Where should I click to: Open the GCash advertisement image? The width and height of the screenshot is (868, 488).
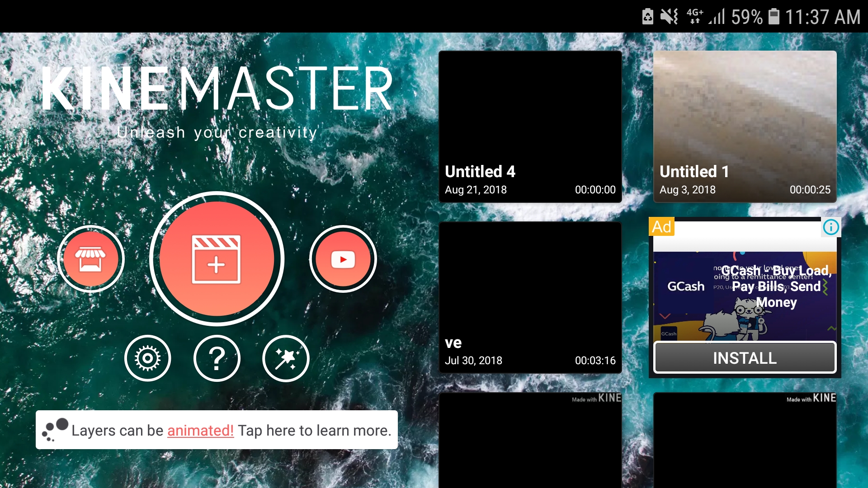[x=745, y=296]
